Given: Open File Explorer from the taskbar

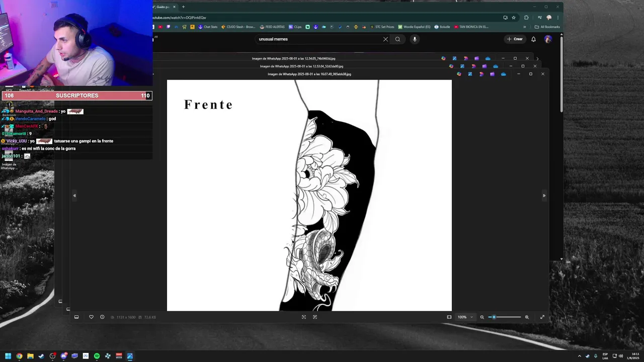Looking at the screenshot, I should [x=30, y=356].
